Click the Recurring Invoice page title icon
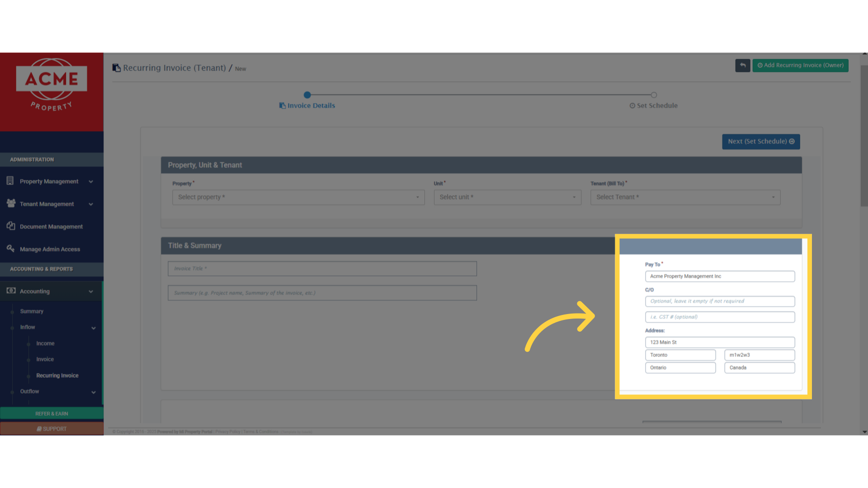The height and width of the screenshot is (488, 868). 116,68
